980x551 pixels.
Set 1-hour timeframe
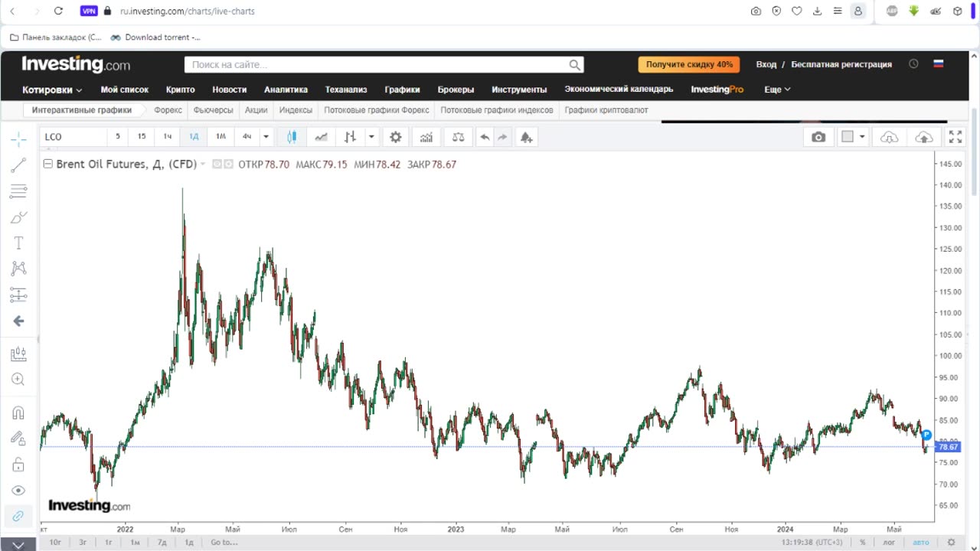click(167, 136)
